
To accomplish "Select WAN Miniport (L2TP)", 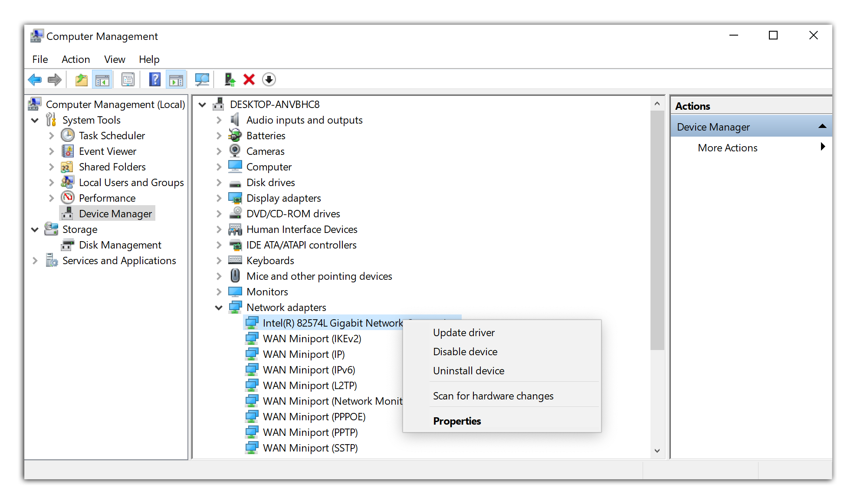I will (310, 386).
